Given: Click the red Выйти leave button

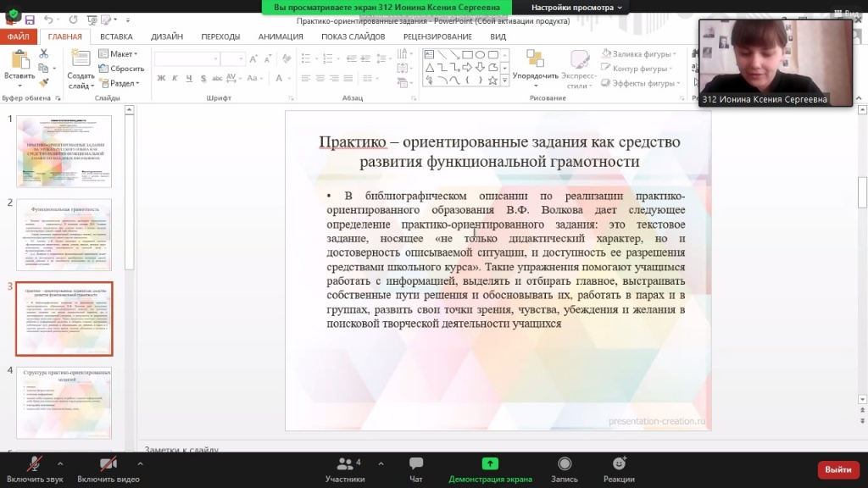Looking at the screenshot, I should pos(837,469).
